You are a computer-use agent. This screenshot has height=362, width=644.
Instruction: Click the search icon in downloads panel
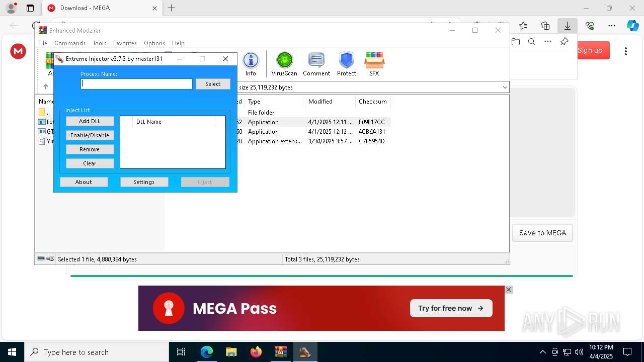531,42
